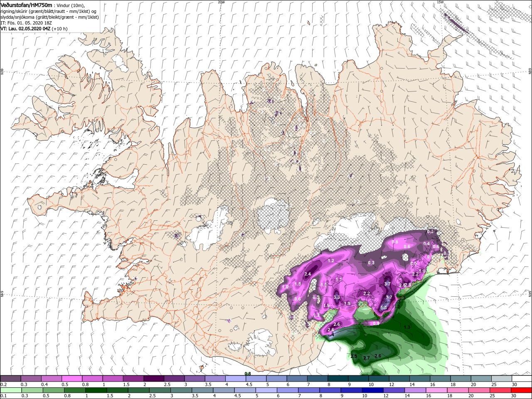Click the bottom-row legend swatch labeled 1
Image resolution: width=532 pixels, height=399 pixels.
[96, 390]
